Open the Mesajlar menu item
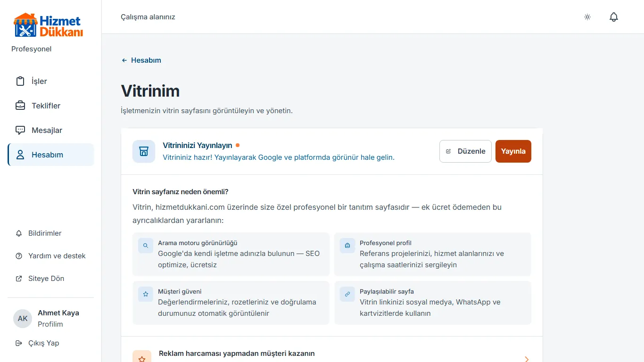 (51, 130)
